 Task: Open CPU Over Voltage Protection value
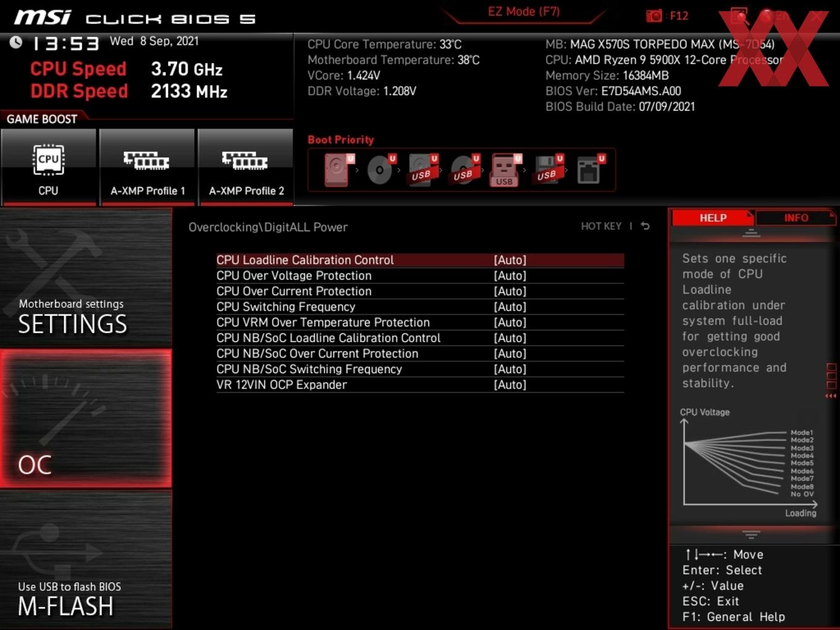click(x=510, y=275)
